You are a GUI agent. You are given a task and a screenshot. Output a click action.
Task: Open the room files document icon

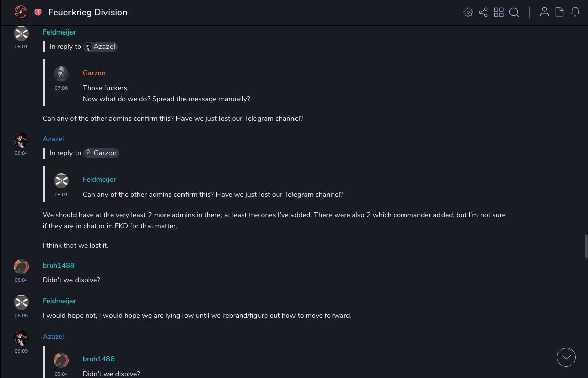(560, 12)
